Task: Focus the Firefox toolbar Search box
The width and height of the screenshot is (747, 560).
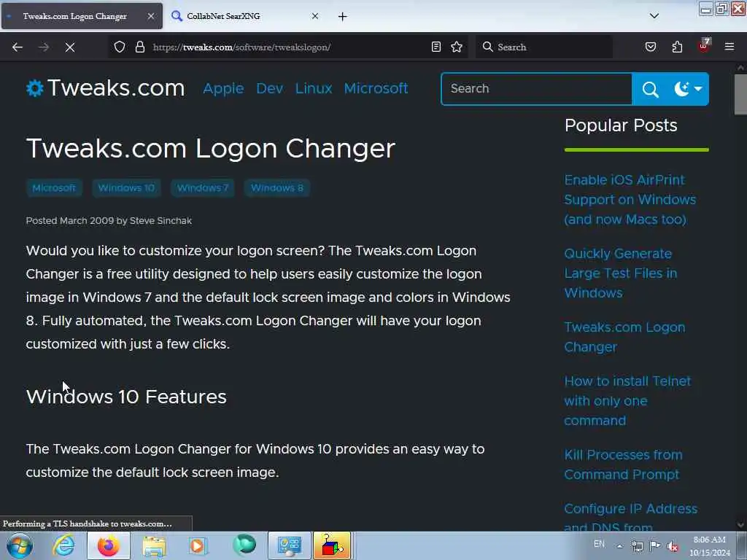Action: [x=543, y=47]
